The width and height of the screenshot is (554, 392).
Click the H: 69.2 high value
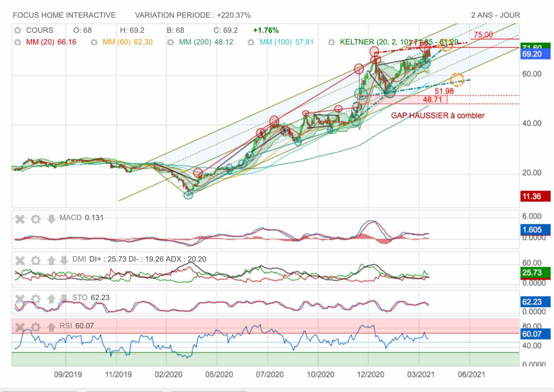tap(132, 30)
